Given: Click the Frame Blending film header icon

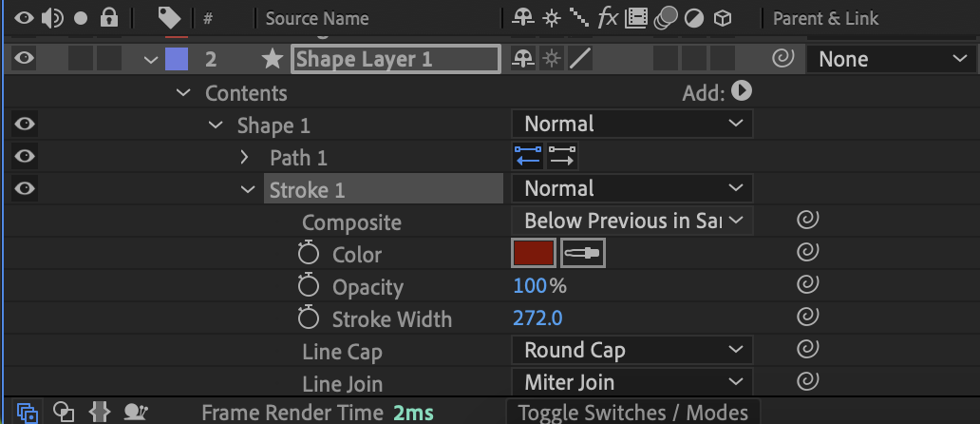Looking at the screenshot, I should [635, 18].
